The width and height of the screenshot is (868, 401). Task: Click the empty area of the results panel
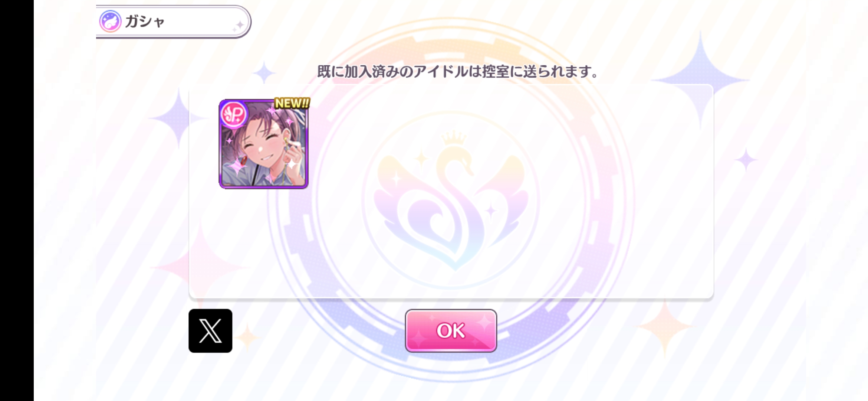point(512,223)
